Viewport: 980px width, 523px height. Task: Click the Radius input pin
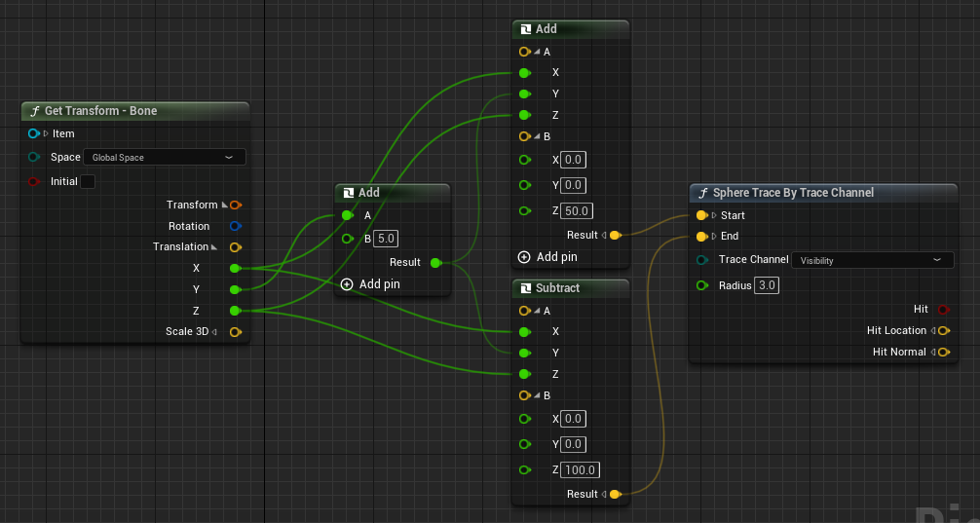[x=701, y=285]
